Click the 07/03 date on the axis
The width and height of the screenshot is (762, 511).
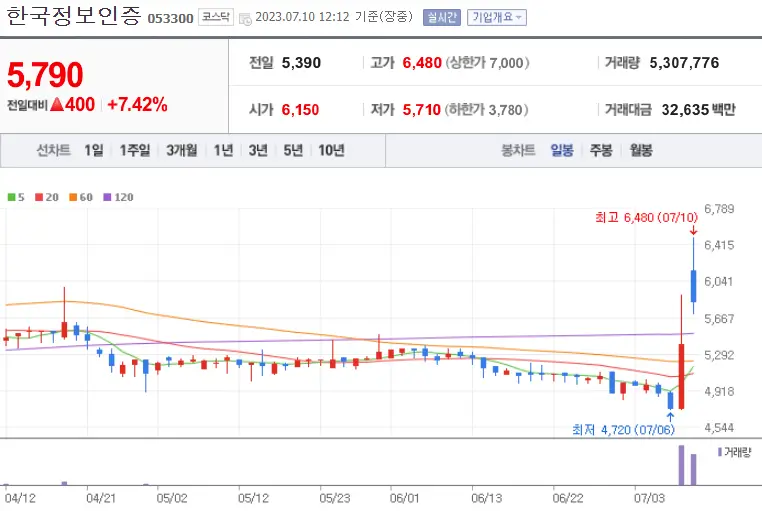(x=649, y=498)
